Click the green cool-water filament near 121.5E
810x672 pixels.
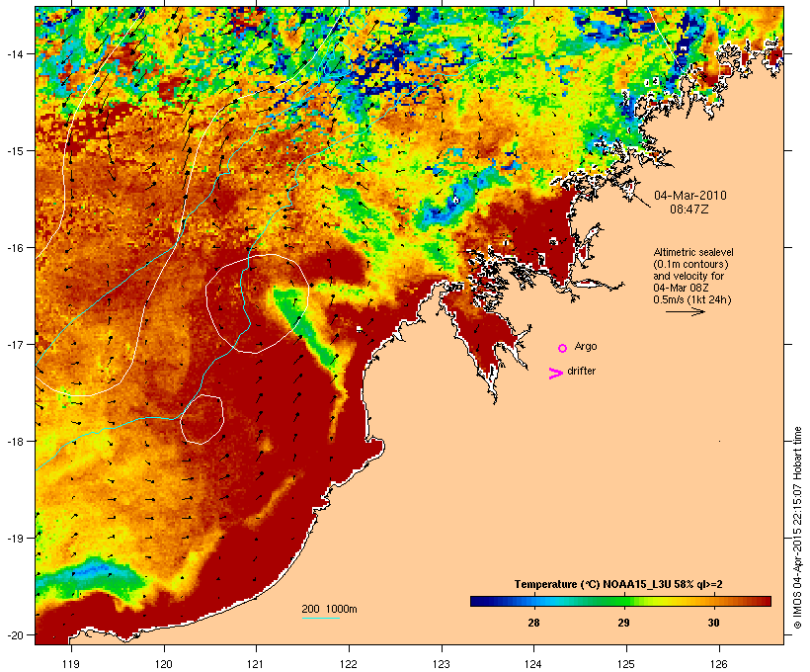point(305,328)
